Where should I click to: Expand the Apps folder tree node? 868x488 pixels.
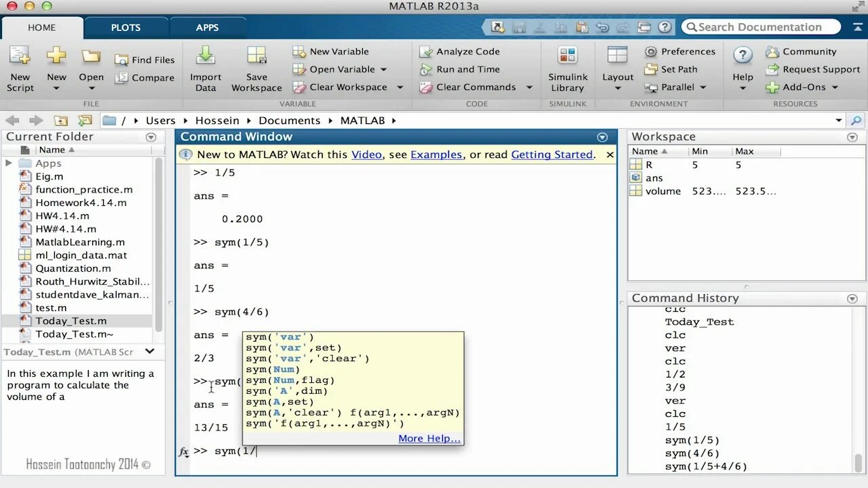pos(9,163)
